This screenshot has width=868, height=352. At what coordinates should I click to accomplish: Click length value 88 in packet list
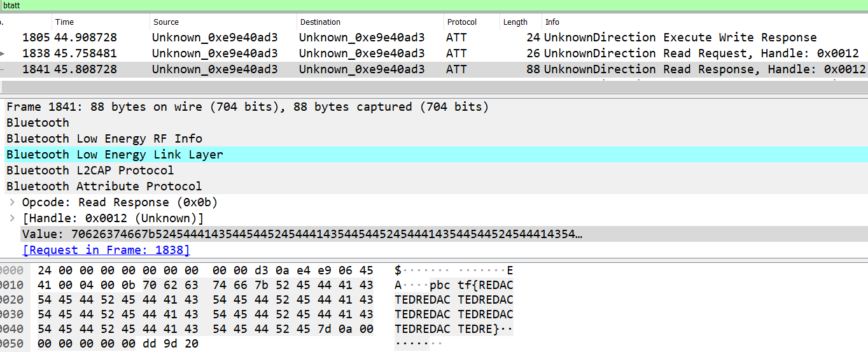click(533, 69)
